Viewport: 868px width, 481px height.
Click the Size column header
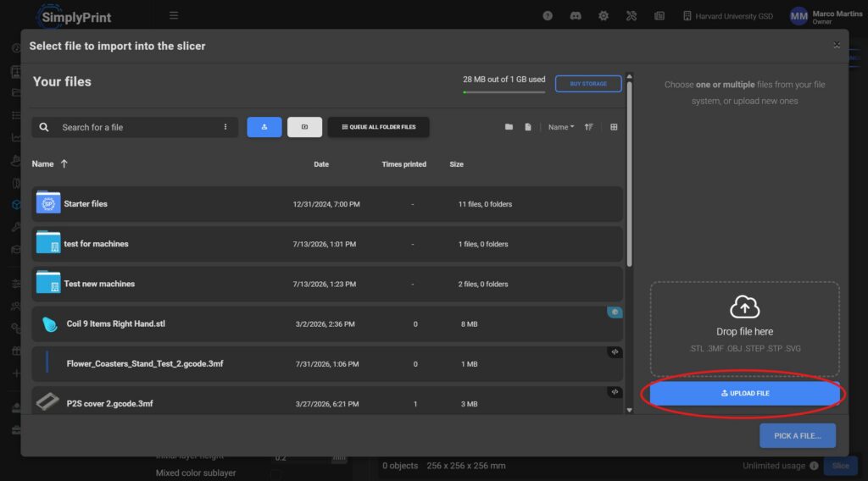[x=457, y=164]
